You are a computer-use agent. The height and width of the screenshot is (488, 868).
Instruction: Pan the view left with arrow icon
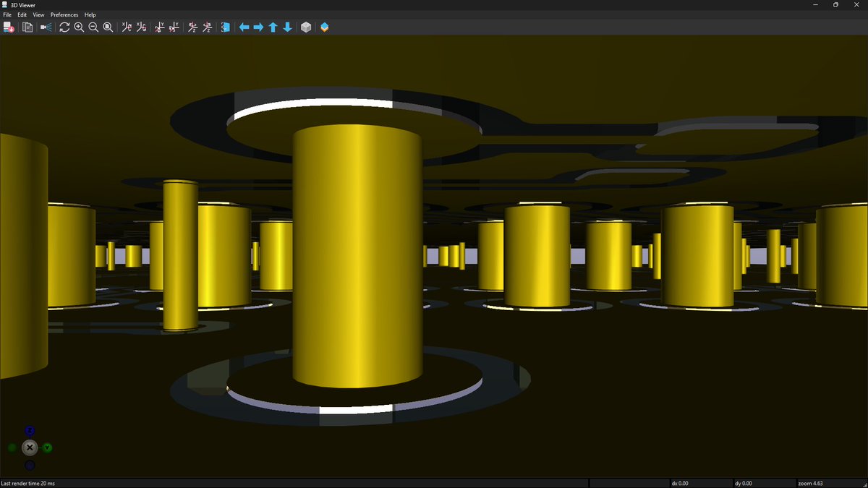click(x=244, y=27)
